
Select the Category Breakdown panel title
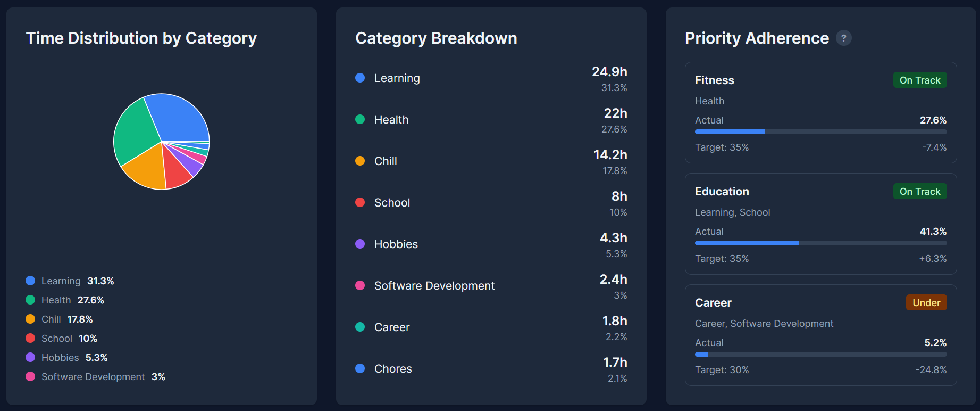(x=436, y=38)
